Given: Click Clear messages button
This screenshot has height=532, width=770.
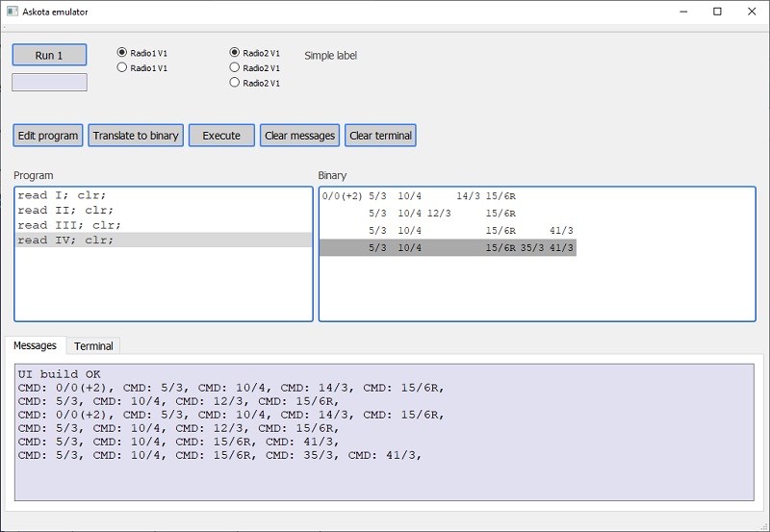Looking at the screenshot, I should click(x=299, y=136).
